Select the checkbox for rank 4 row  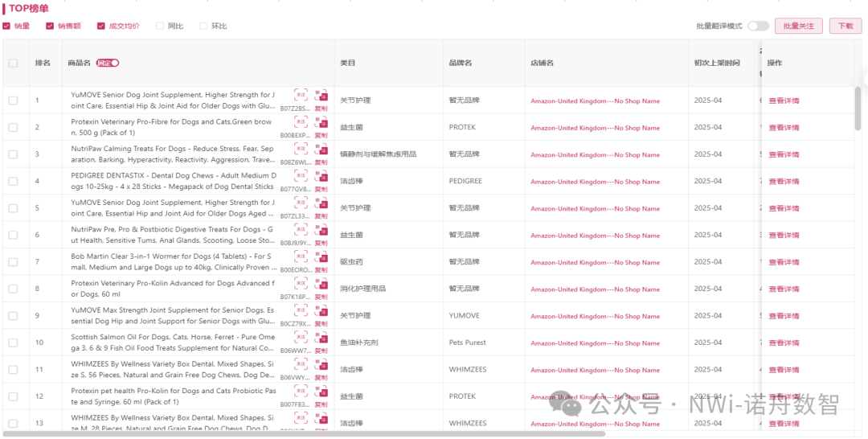pos(13,181)
